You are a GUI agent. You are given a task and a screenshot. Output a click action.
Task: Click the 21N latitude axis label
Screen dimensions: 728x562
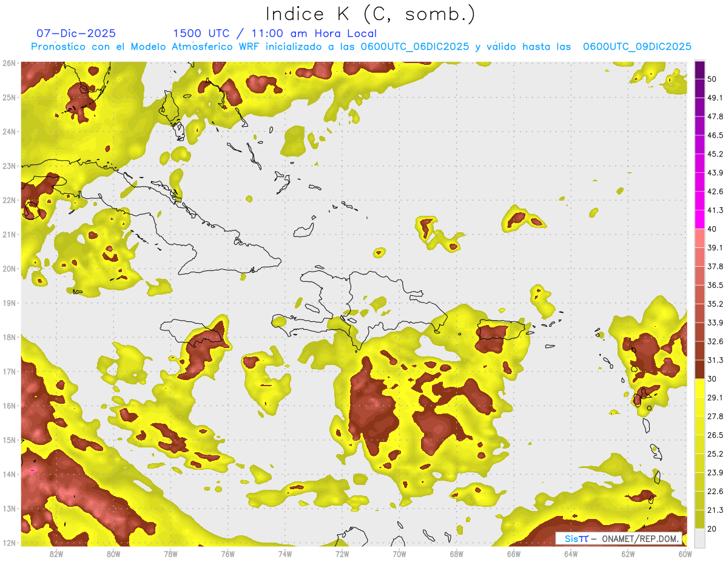click(8, 234)
